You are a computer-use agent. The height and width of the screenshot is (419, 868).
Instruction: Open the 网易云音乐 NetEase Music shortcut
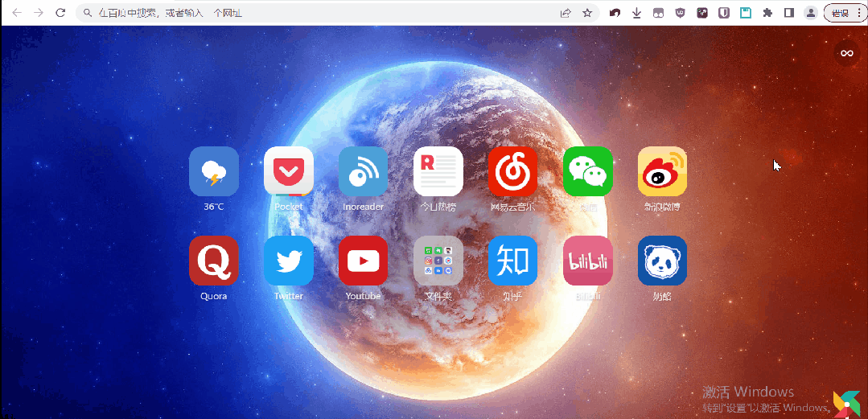(512, 171)
